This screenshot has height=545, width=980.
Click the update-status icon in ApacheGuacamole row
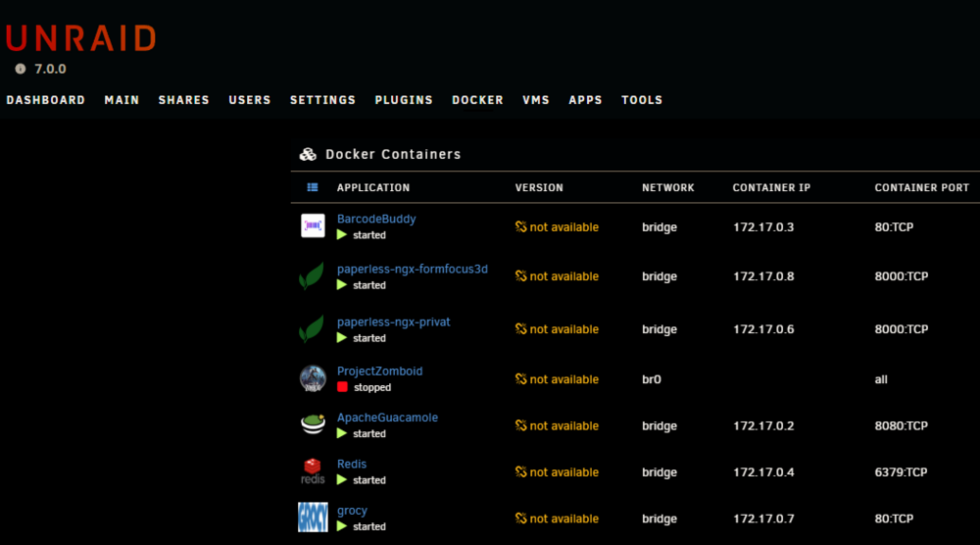(520, 425)
